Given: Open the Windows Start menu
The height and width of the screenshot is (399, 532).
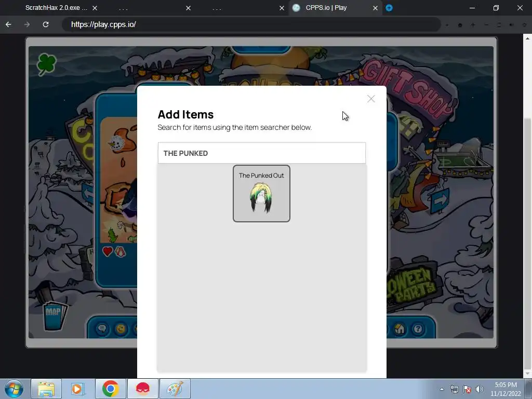Looking at the screenshot, I should point(14,389).
